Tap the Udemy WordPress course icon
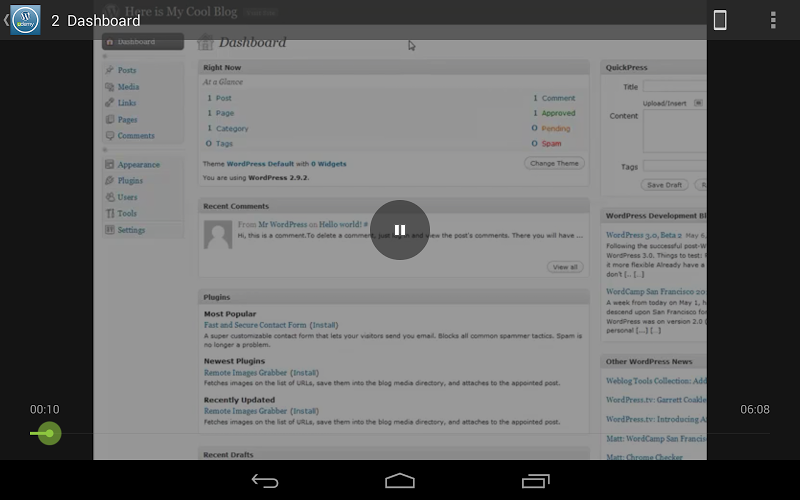 pyautogui.click(x=26, y=20)
